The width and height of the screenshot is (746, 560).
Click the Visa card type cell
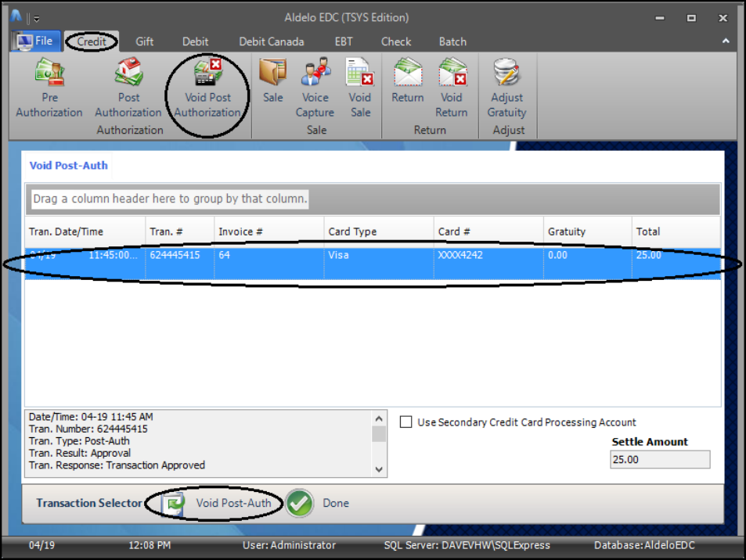pyautogui.click(x=379, y=264)
